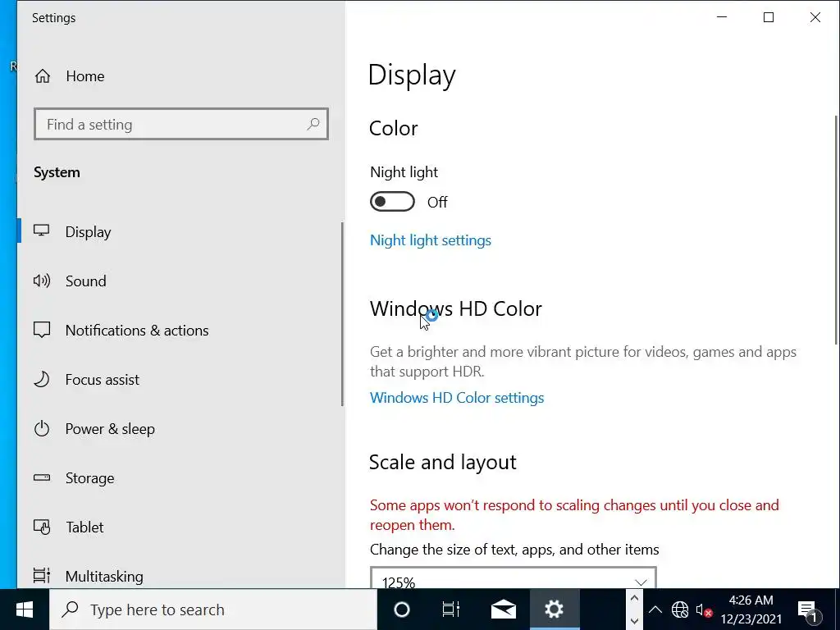Open the Action Center notification icon
840x630 pixels.
point(808,609)
